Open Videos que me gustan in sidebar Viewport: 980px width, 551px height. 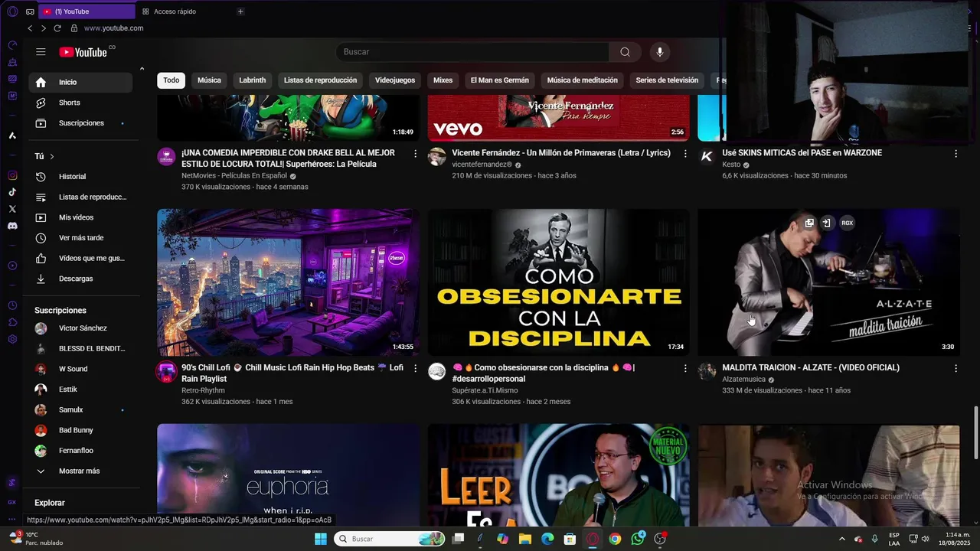pyautogui.click(x=80, y=259)
